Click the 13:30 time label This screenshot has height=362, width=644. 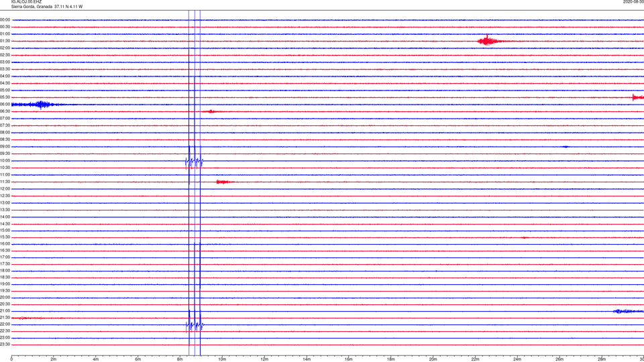pos(5,210)
